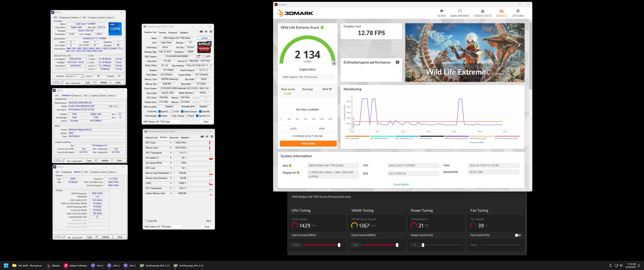The image size is (644, 270).
Task: Open Tools dropdown arrow in CPU-Z CPU window
Action: (x=94, y=82)
